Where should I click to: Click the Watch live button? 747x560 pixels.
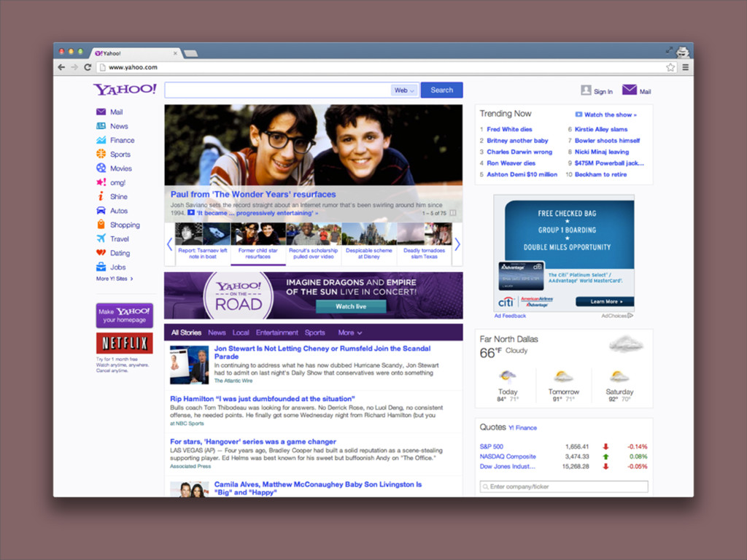coord(351,307)
